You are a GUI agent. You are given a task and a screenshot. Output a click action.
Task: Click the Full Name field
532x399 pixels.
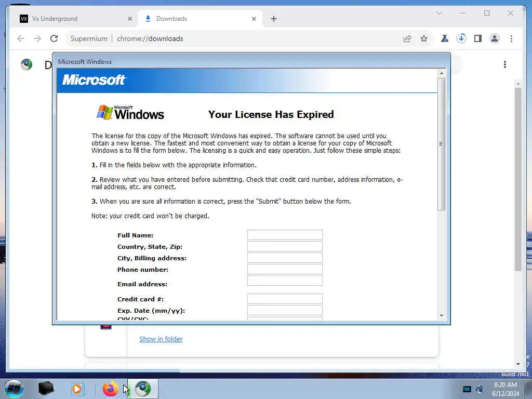click(285, 235)
